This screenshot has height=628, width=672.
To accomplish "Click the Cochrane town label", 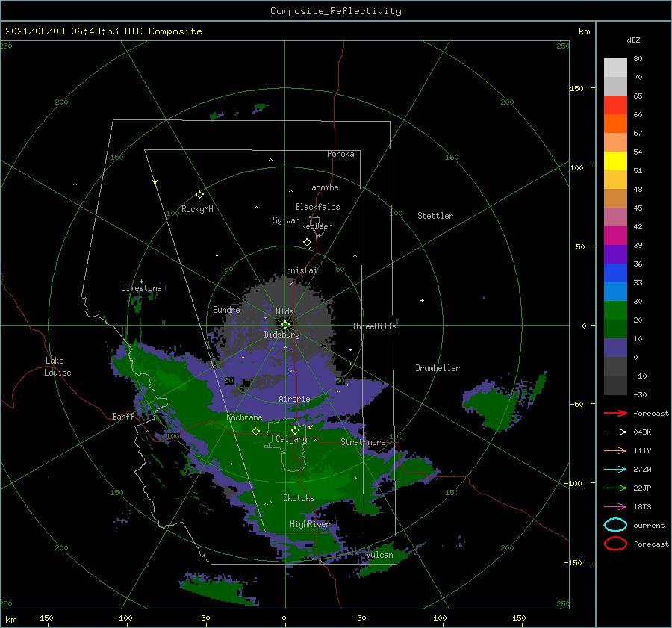I will pos(244,417).
